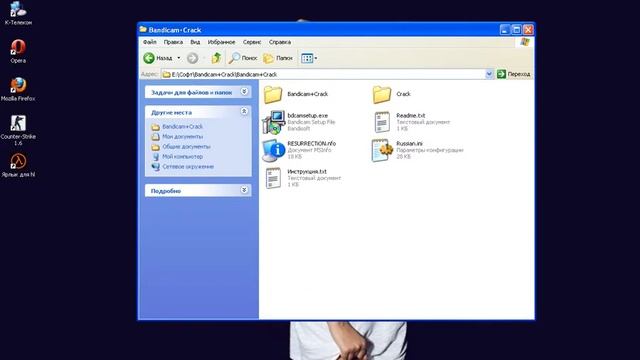640x360 pixels.
Task: Select the Инструкция.txt file icon
Action: point(273,178)
